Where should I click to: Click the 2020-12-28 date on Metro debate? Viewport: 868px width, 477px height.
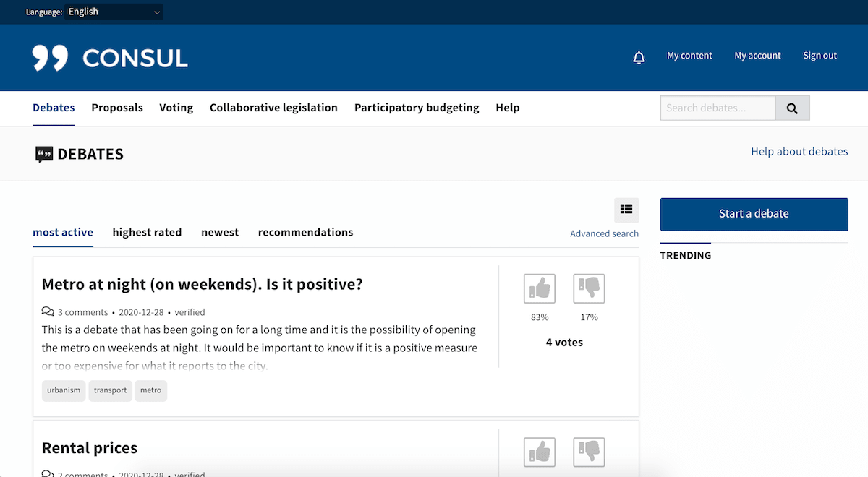click(141, 312)
